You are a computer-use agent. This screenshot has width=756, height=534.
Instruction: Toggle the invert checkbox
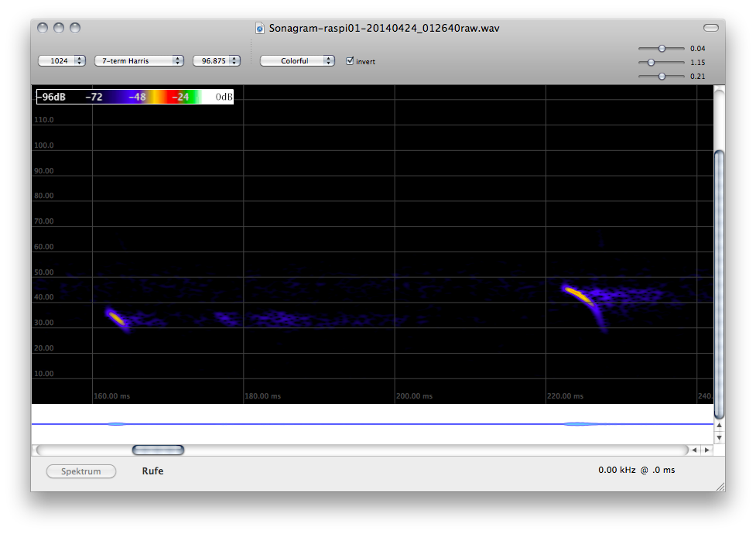tap(350, 61)
